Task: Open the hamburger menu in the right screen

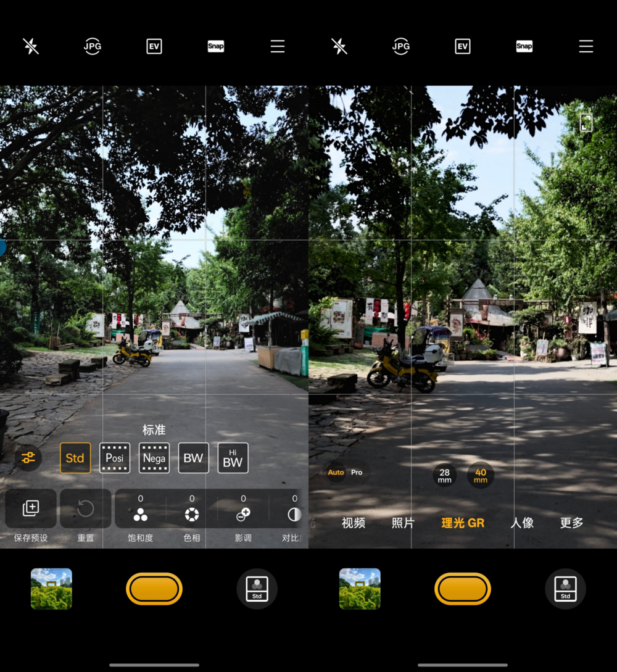Action: tap(586, 46)
